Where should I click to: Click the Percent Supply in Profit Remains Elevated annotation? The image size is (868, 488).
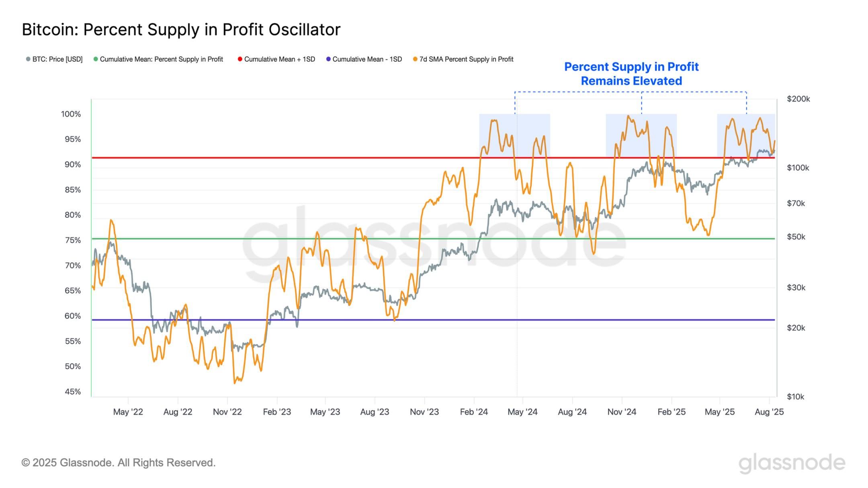[x=631, y=74]
